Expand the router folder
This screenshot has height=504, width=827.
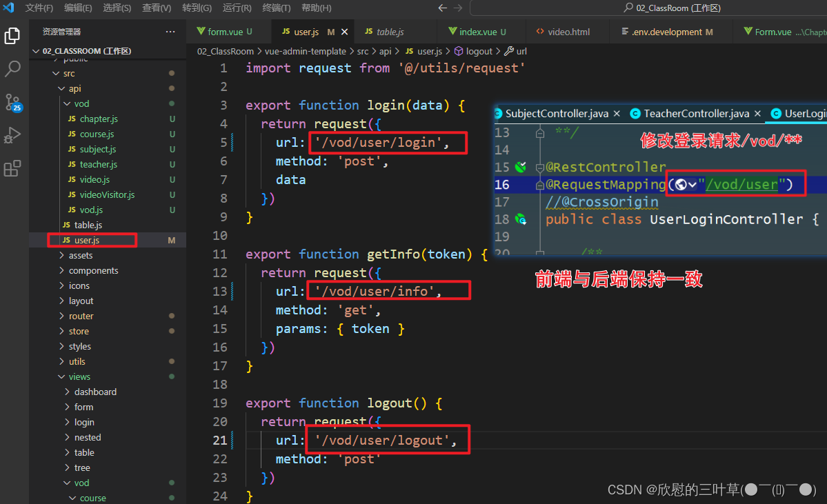pos(106,316)
